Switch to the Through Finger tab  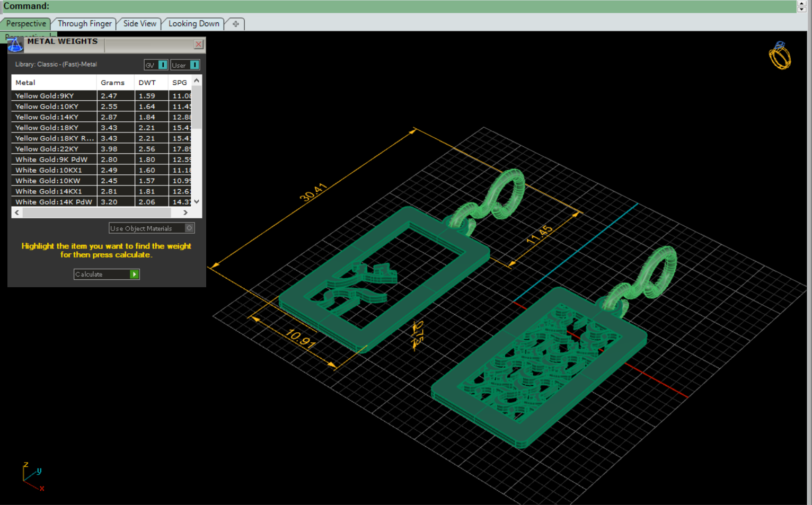point(84,24)
